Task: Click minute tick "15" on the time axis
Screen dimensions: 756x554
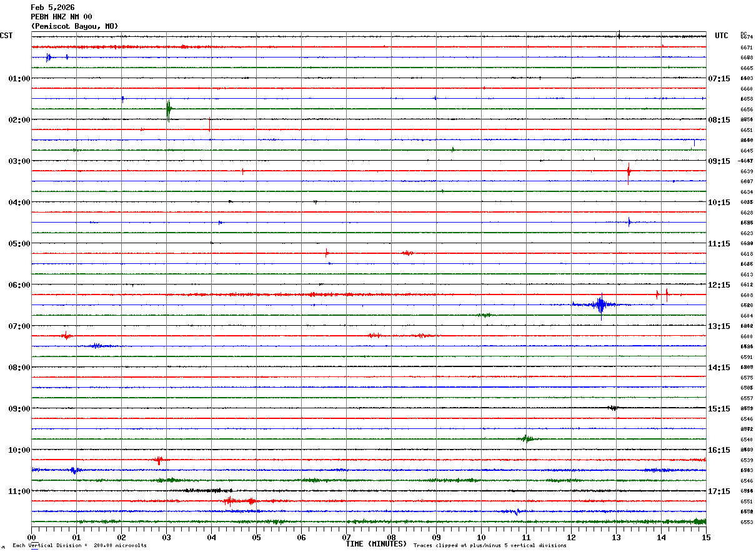Action: click(706, 537)
